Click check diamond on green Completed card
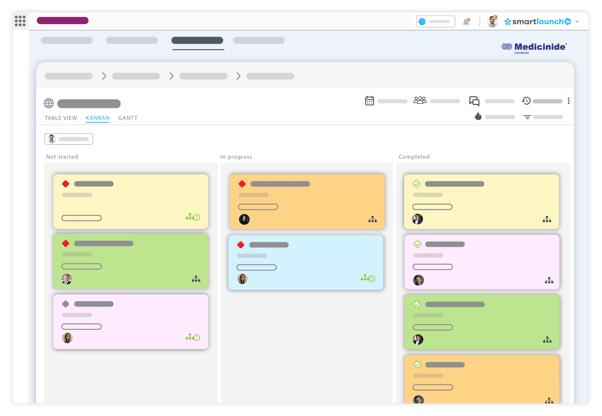Viewport: 602px width, 416px height. pyautogui.click(x=417, y=304)
